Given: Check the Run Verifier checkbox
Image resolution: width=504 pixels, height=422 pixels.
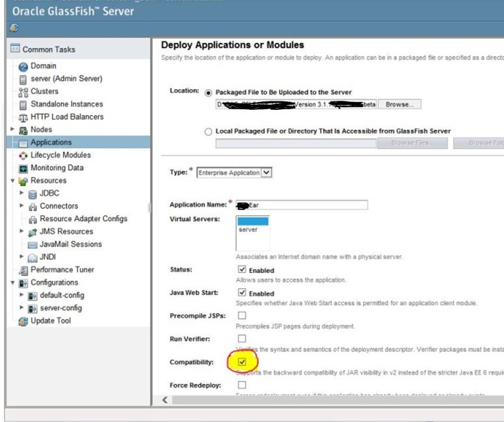Looking at the screenshot, I should 242,338.
